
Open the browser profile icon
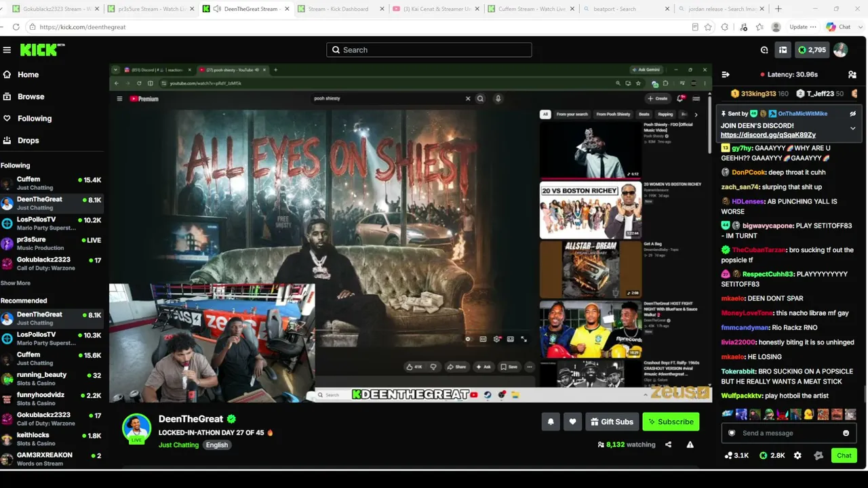776,27
